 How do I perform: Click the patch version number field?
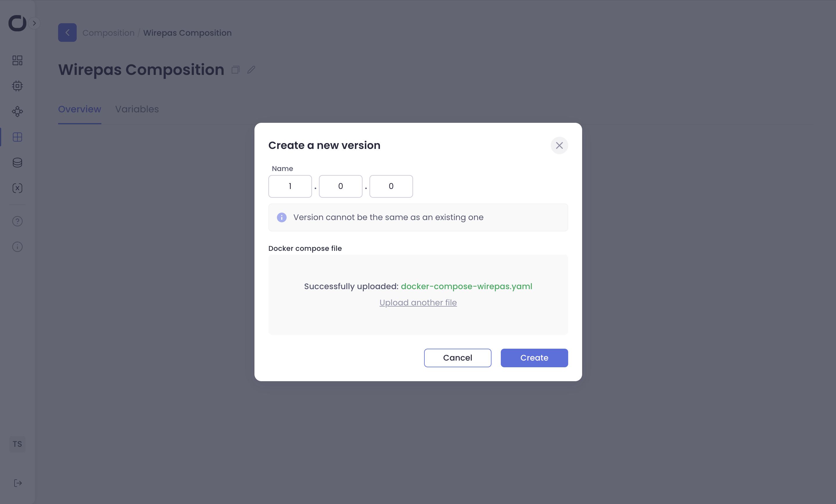click(x=391, y=186)
